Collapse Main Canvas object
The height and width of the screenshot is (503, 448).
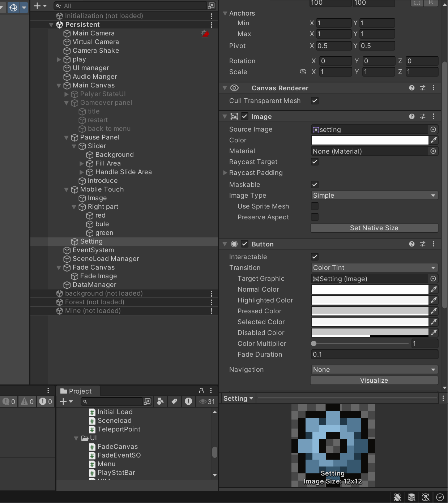pyautogui.click(x=59, y=86)
